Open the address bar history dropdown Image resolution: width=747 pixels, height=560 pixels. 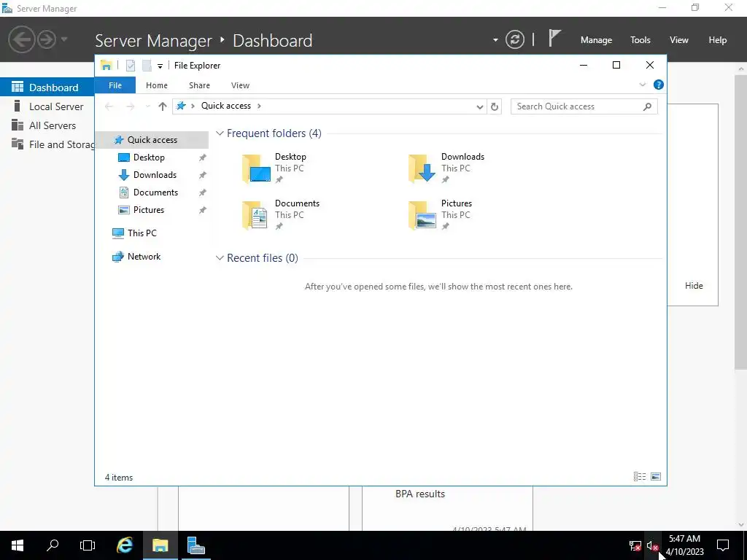(480, 106)
